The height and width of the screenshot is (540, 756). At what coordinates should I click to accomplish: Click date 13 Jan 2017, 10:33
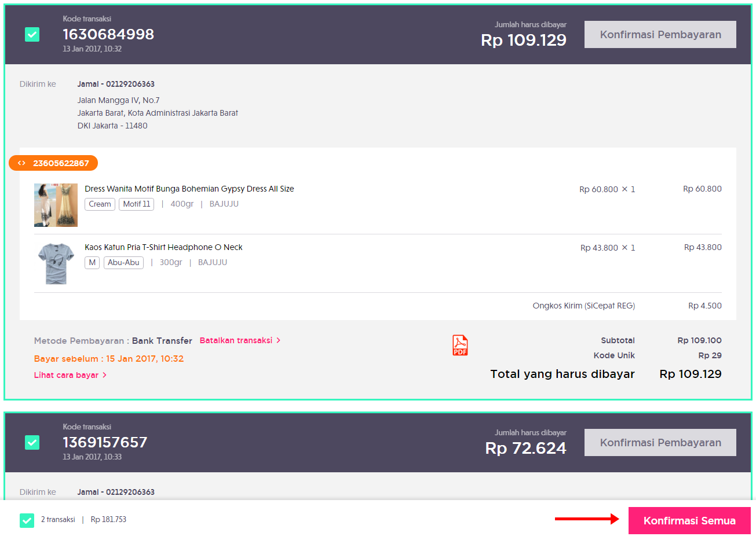pyautogui.click(x=92, y=457)
